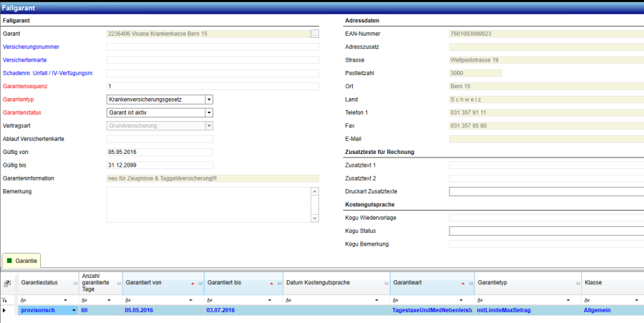Click the row selector arrow for provisorisch row
This screenshot has height=323, width=644.
[6, 310]
